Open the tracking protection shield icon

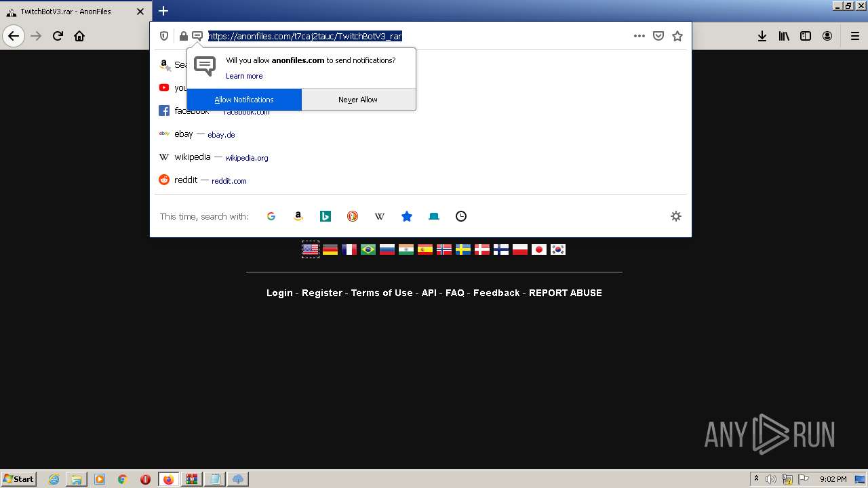[x=164, y=36]
